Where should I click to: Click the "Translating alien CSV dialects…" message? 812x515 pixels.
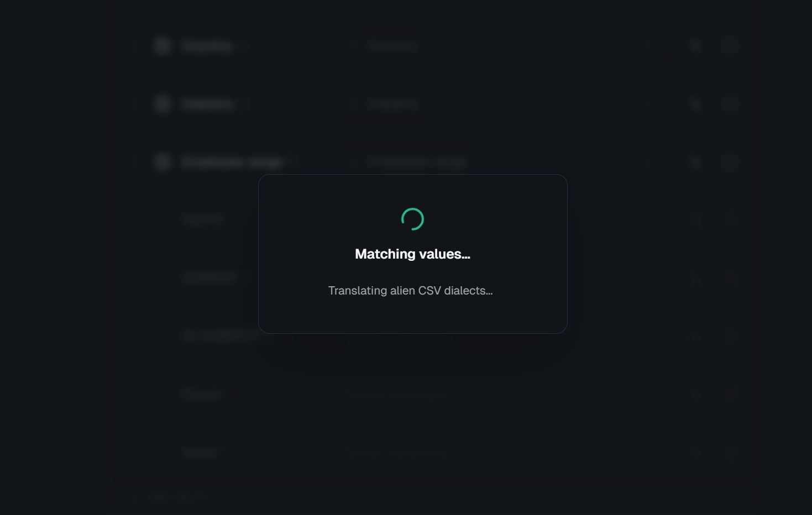[410, 291]
